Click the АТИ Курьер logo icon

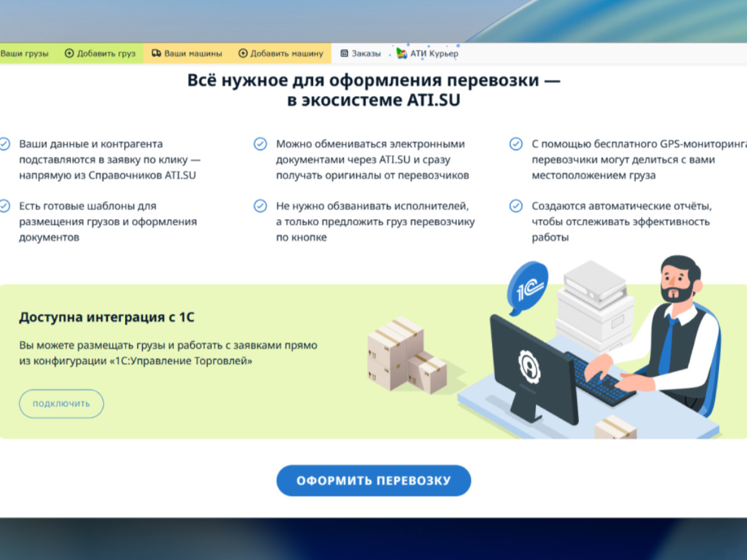click(402, 54)
